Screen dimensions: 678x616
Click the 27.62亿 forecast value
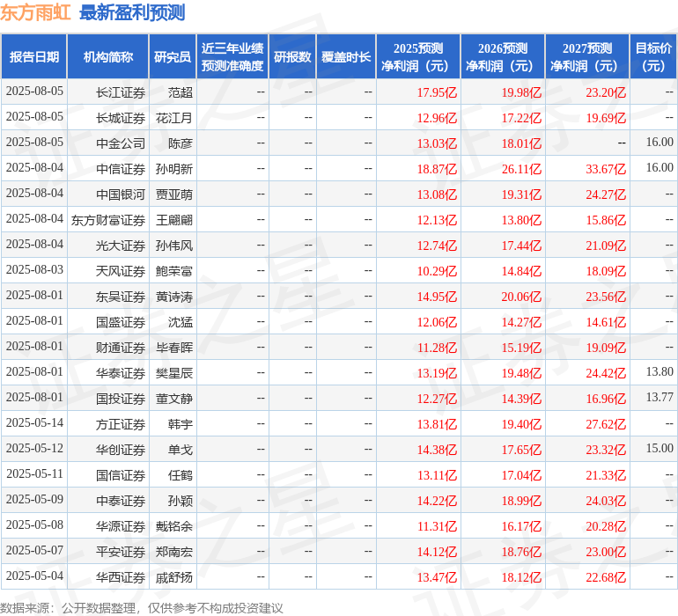606,424
